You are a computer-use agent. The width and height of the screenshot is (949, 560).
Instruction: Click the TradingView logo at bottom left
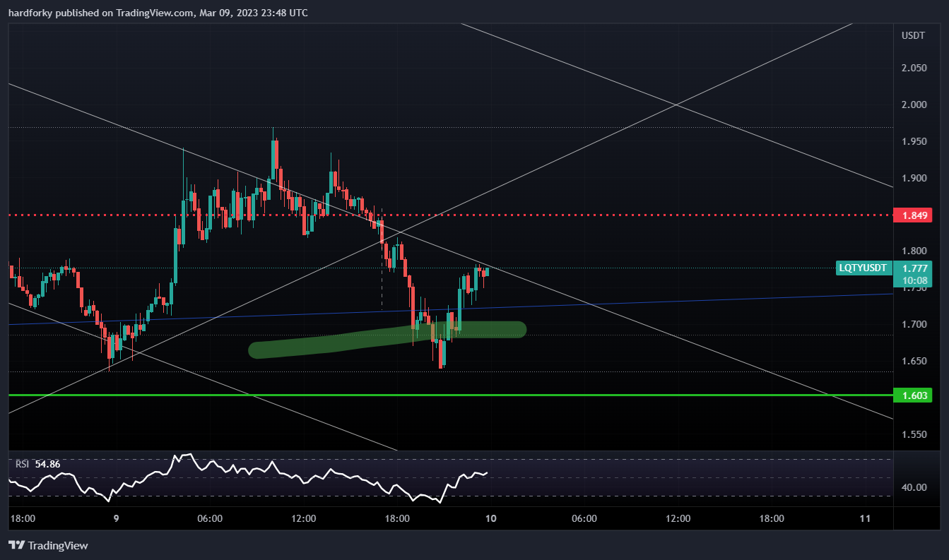(48, 545)
